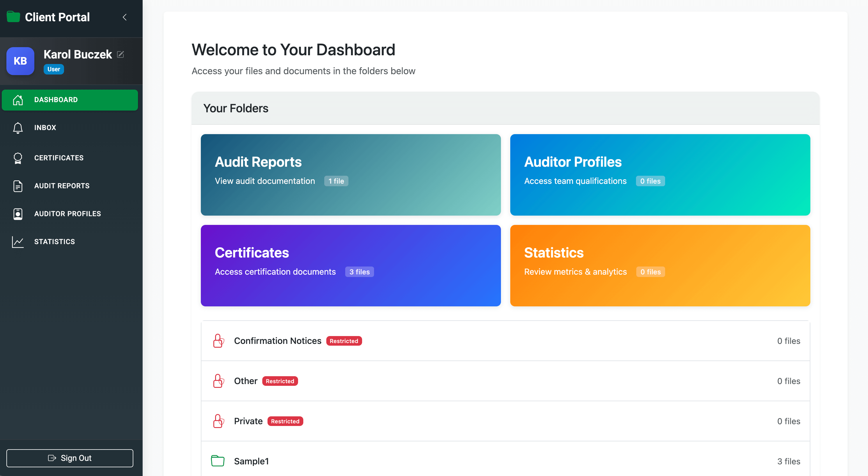Open Certificates via the ribbon icon
This screenshot has height=476, width=868.
[x=17, y=158]
